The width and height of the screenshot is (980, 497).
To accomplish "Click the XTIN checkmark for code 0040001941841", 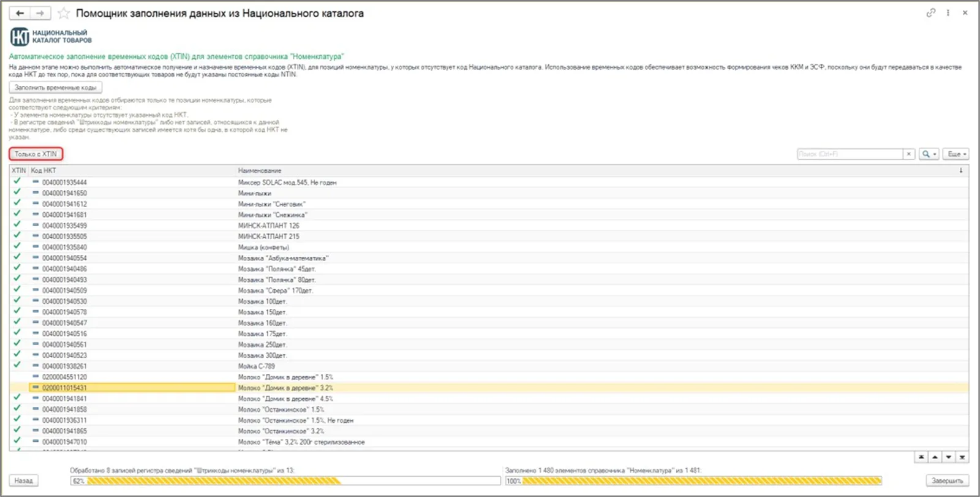I will [17, 398].
